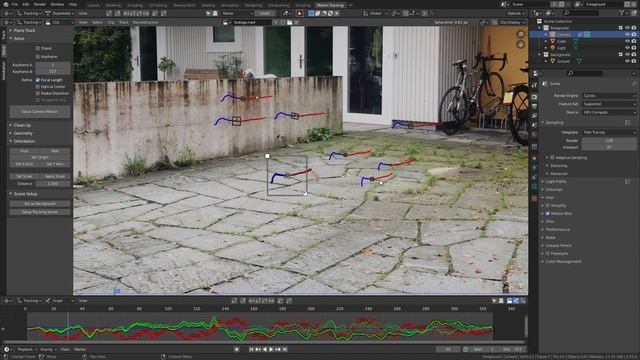Click the zoom magnifier gizmo in viewer

520,34
